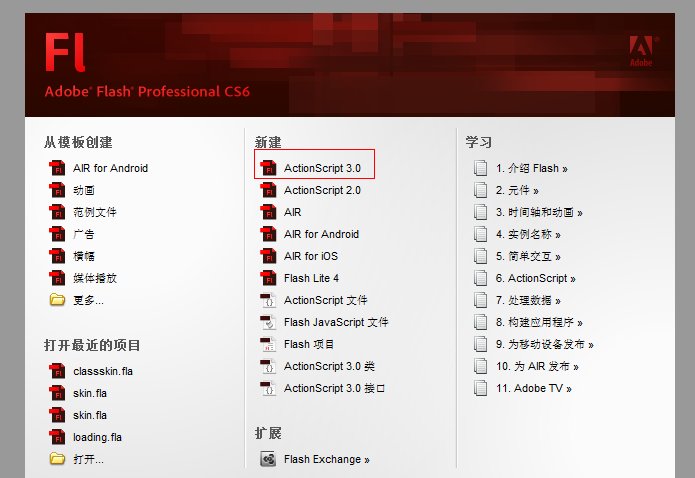Open tutorial 1. 介绍 Flash
This screenshot has height=478, width=695.
coord(531,168)
